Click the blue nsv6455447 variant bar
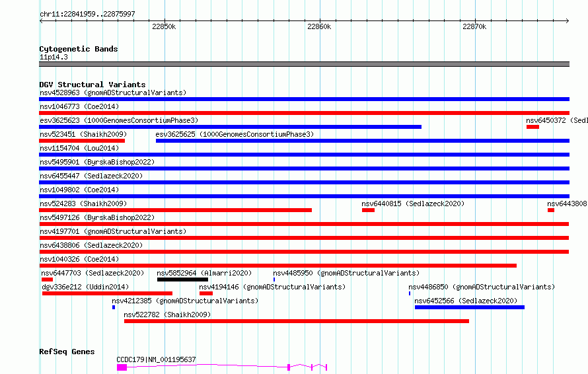The image size is (588, 374). click(304, 182)
